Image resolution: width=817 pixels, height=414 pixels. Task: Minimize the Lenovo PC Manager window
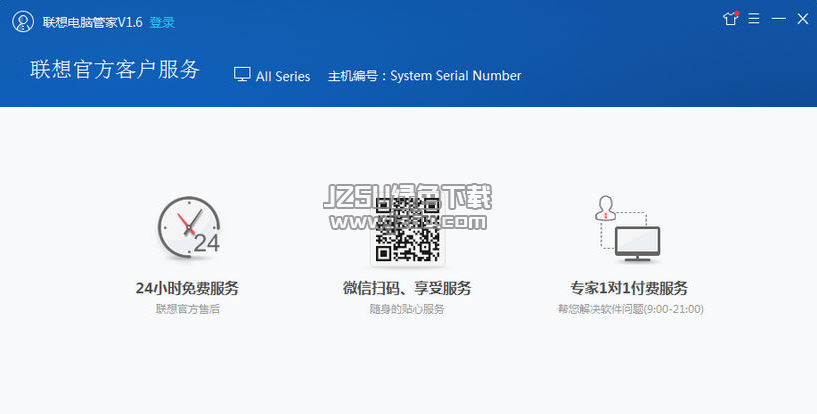[778, 18]
